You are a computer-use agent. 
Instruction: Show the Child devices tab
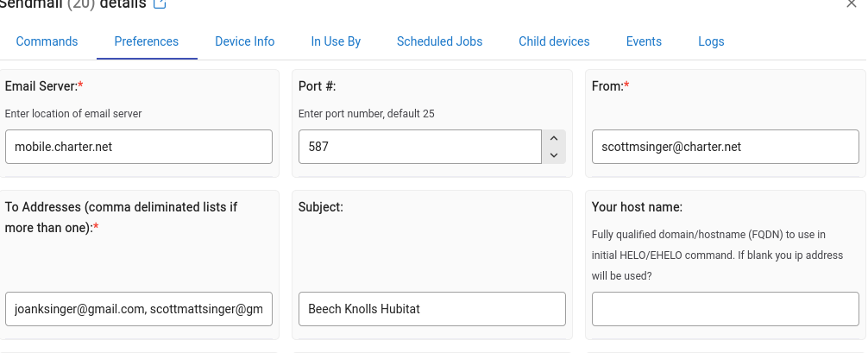tap(554, 41)
